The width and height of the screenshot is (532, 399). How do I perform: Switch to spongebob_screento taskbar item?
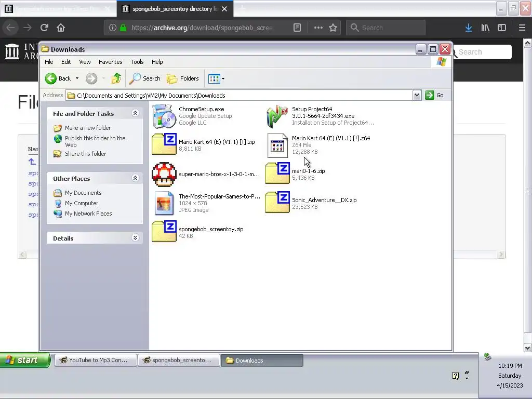coord(179,360)
